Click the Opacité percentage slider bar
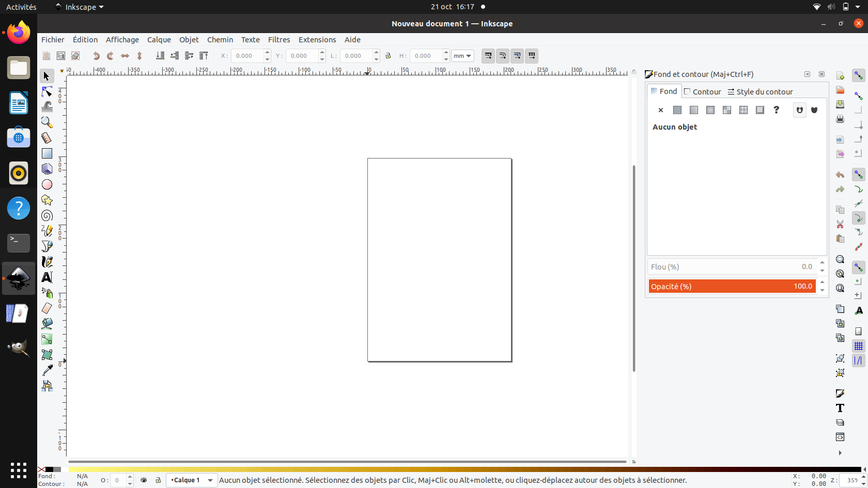 coord(732,286)
